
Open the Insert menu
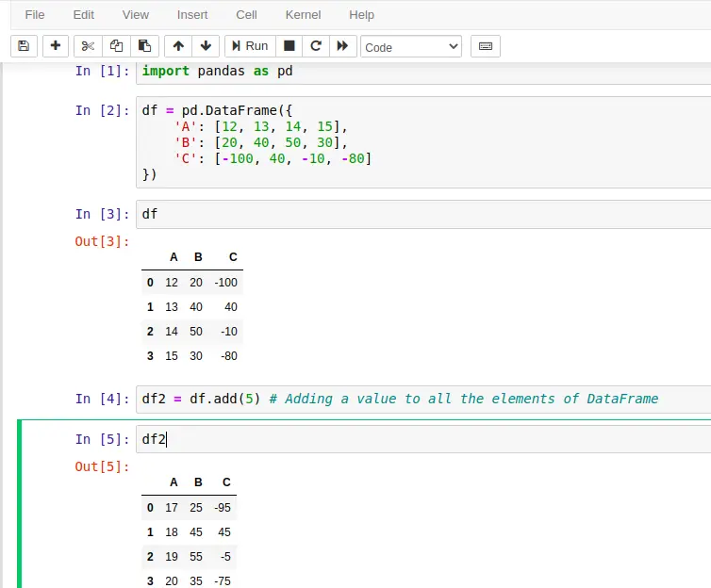[x=192, y=15]
